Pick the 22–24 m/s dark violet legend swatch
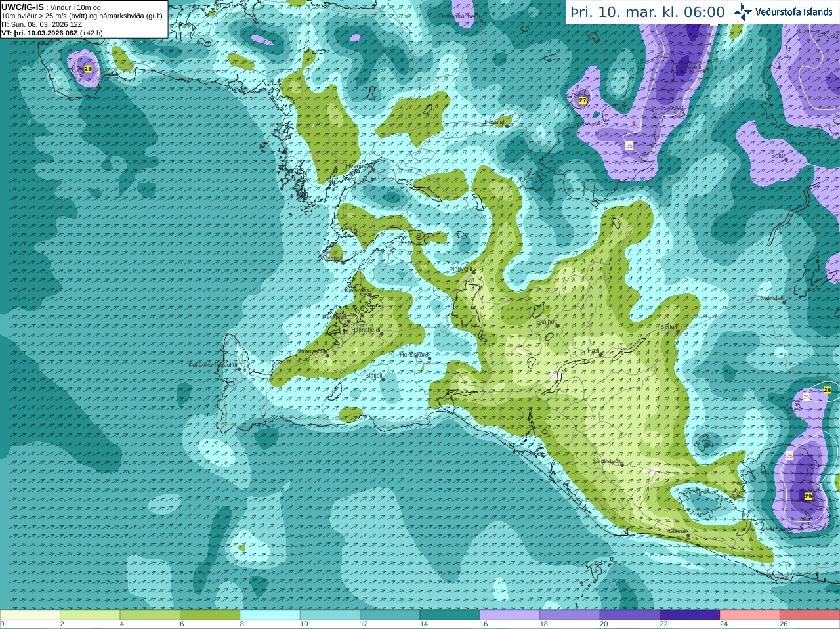This screenshot has width=840, height=629. click(x=690, y=615)
